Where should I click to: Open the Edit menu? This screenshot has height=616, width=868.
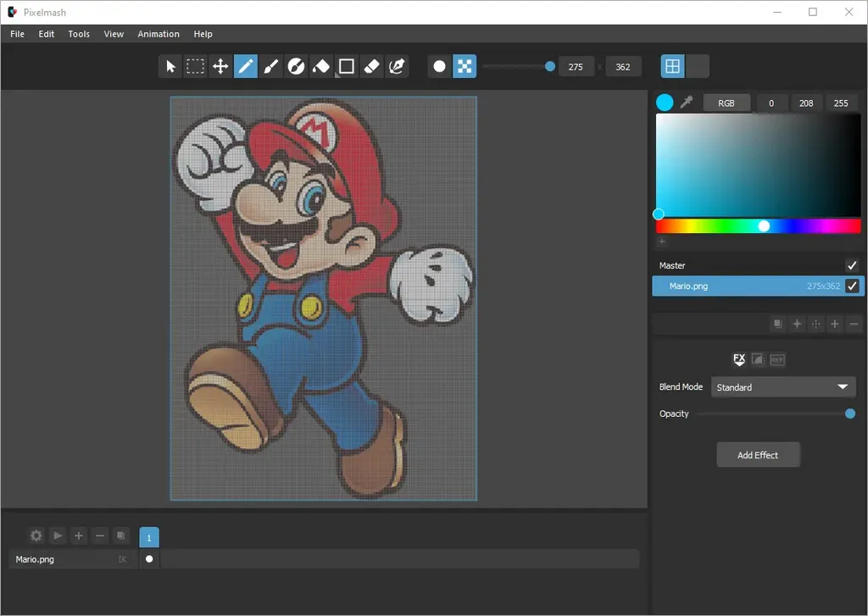[47, 34]
